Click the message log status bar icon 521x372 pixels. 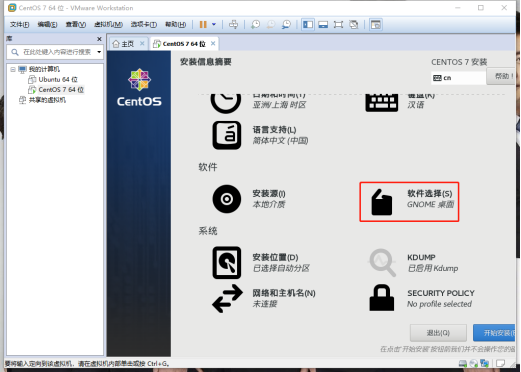click(x=500, y=363)
